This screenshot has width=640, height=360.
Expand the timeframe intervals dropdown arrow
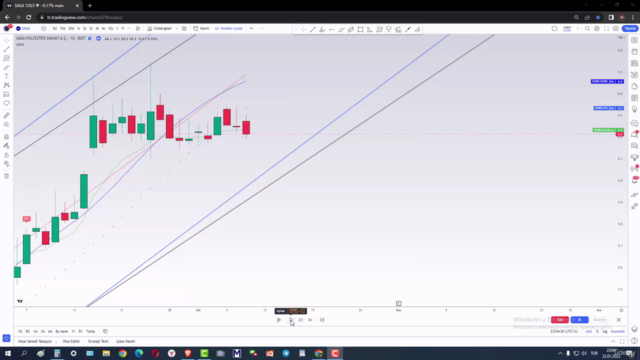[x=129, y=29]
